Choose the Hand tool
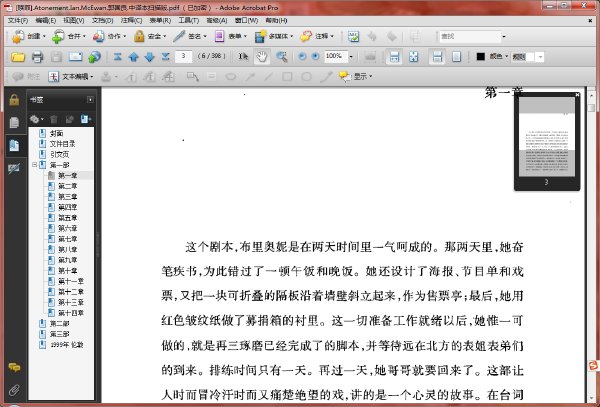 pos(262,57)
